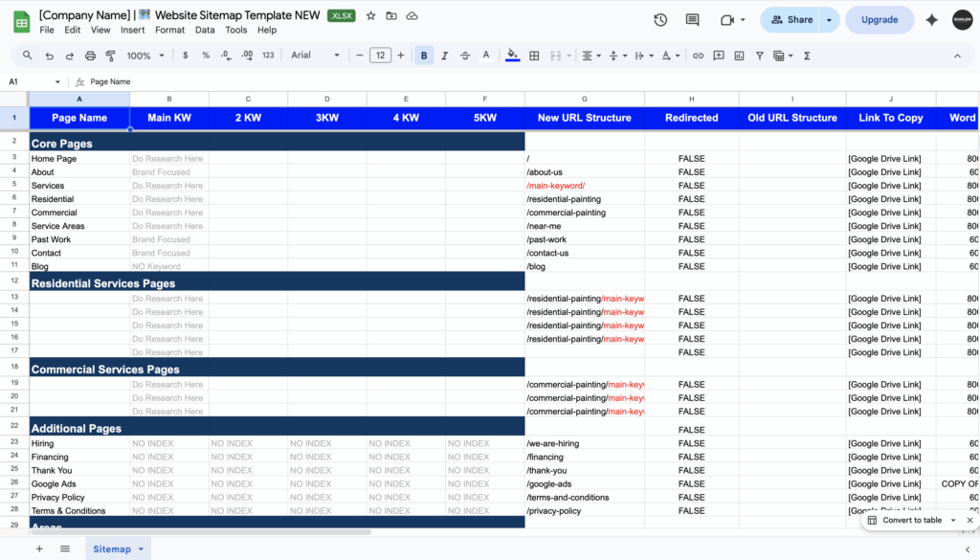Open the Format menu
This screenshot has width=980, height=560.
(x=169, y=30)
